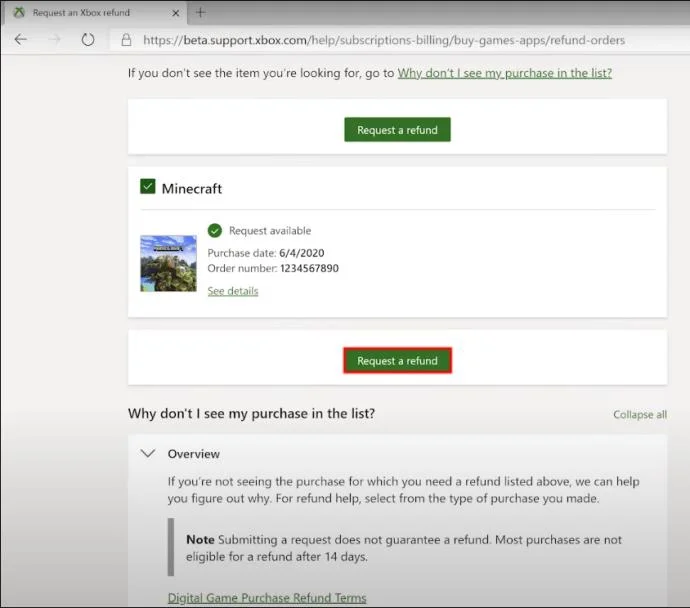Click the Overview heading text
Image resolution: width=690 pixels, height=608 pixels.
pos(194,454)
